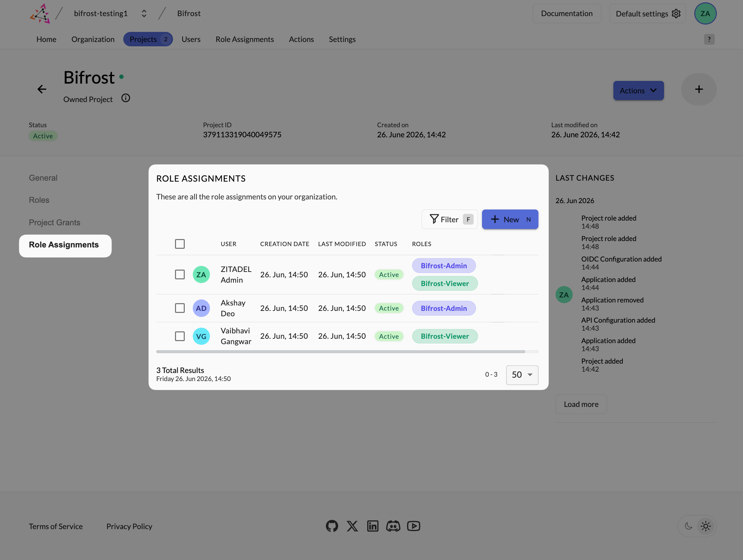Viewport: 743px width, 560px height.
Task: Click Vaibhavi Gangwar's Bifrost-Viewer role chip
Action: point(445,336)
